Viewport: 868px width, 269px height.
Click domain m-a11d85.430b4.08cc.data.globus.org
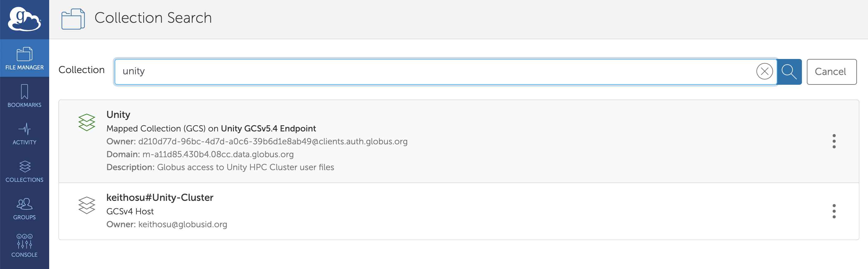click(x=218, y=154)
